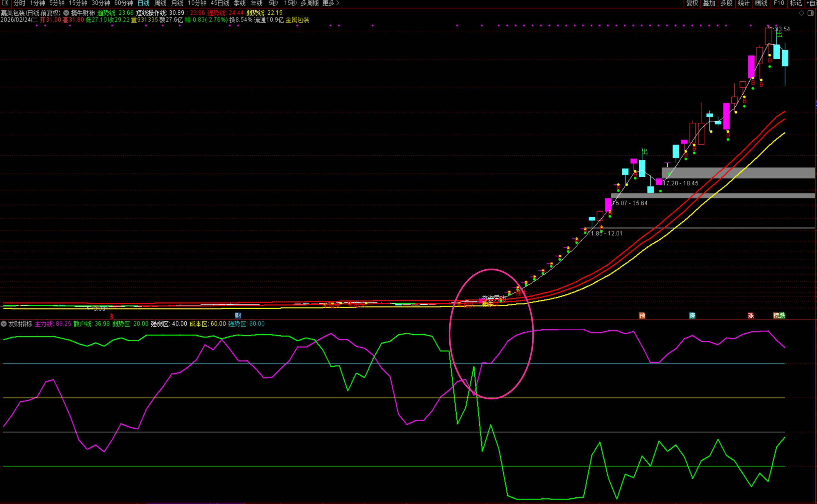This screenshot has height=504, width=817.
Task: Open the 更多 periods expander
Action: (x=330, y=3)
